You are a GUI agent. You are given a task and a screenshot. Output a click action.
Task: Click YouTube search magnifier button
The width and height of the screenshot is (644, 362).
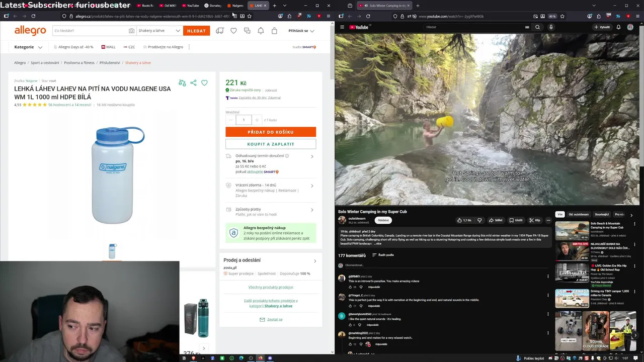[x=537, y=27]
